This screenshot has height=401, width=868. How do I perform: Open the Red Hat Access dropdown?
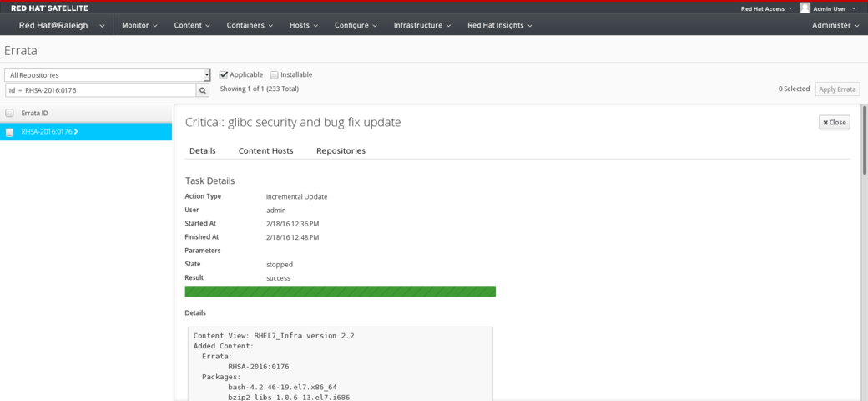(767, 9)
